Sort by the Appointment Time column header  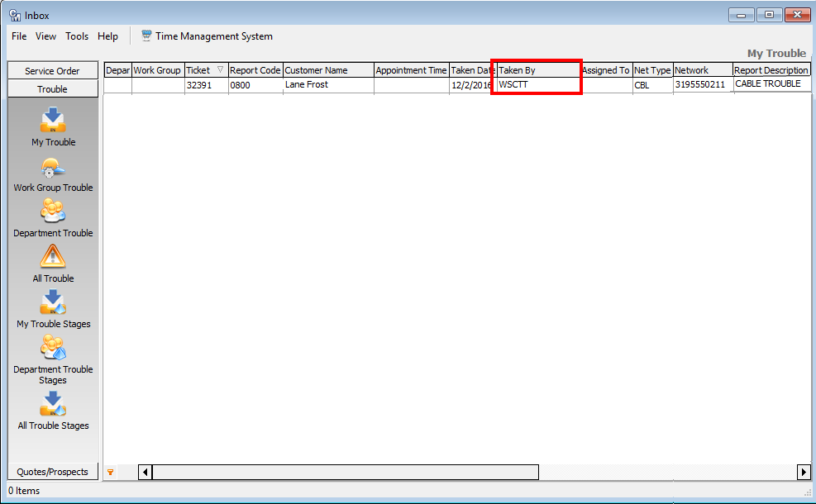411,70
